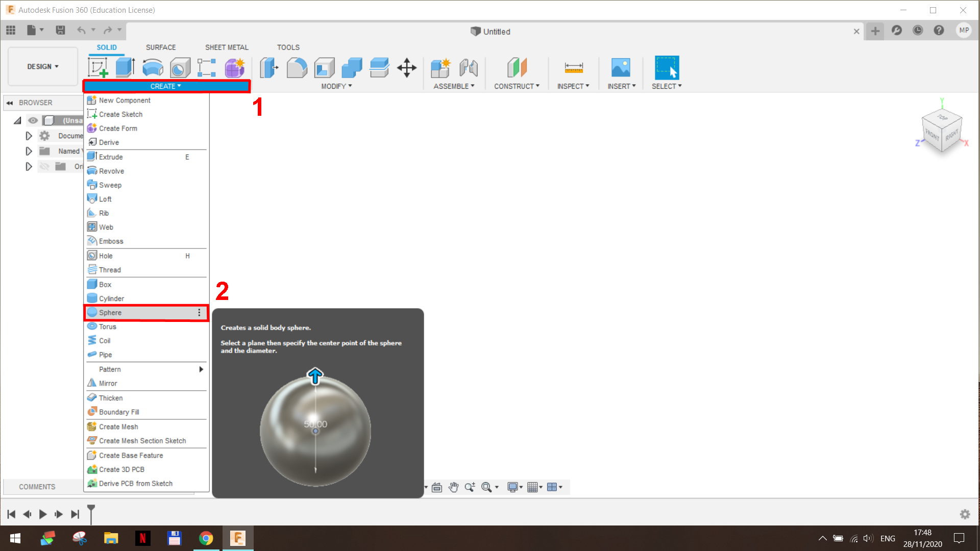Toggle the Solid tab active state
This screenshot has width=980, height=551.
[x=106, y=46]
